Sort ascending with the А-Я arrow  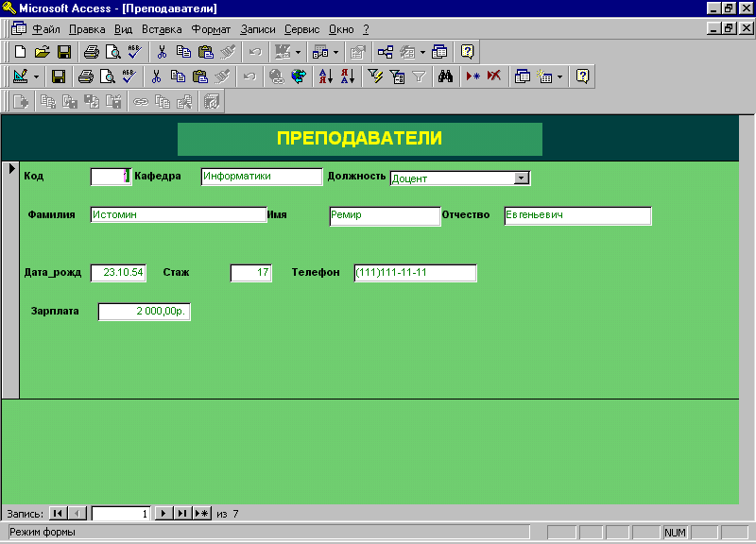coord(326,76)
